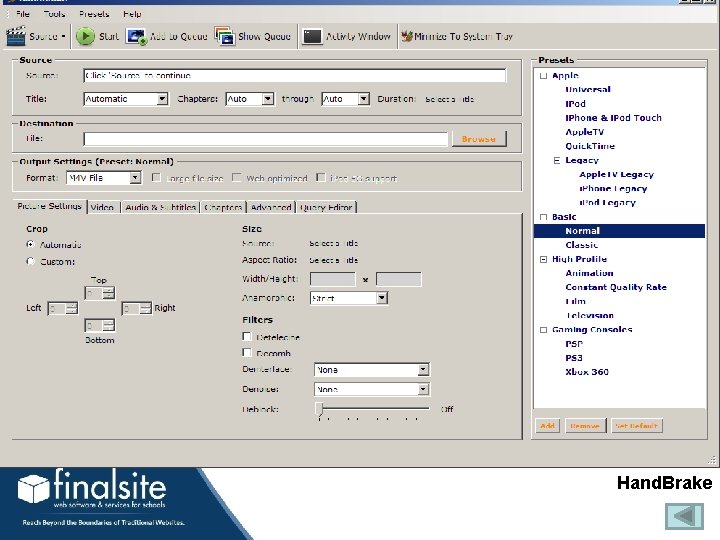The width and height of the screenshot is (720, 540).
Task: Click the Width input field
Action: coord(332,279)
